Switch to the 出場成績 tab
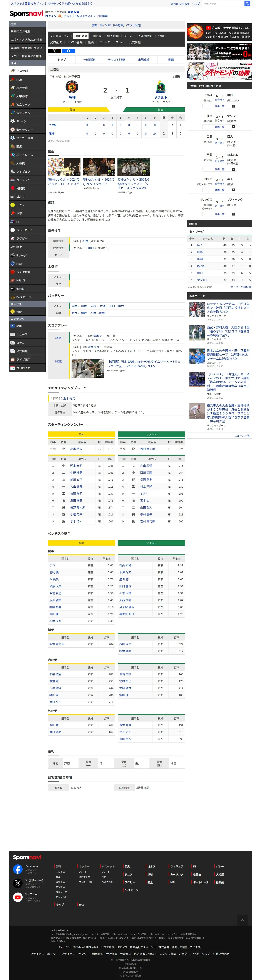Viewport: 261px width, 980px height. point(144,60)
